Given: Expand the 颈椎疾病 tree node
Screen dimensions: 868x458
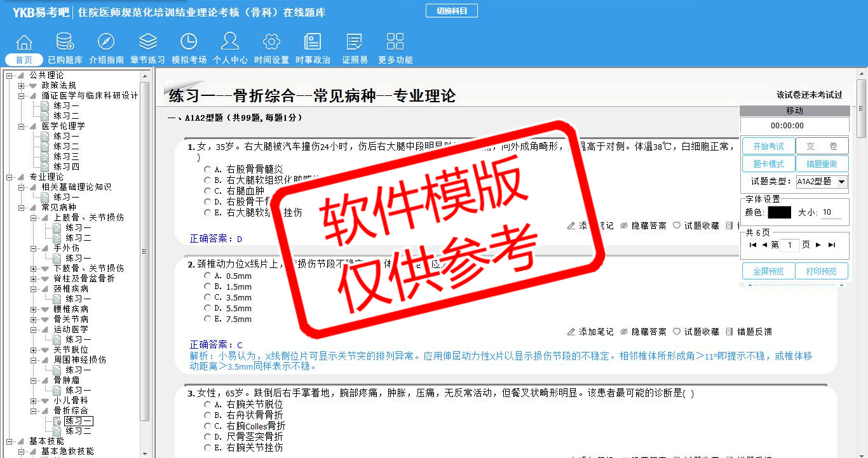Looking at the screenshot, I should coord(34,289).
